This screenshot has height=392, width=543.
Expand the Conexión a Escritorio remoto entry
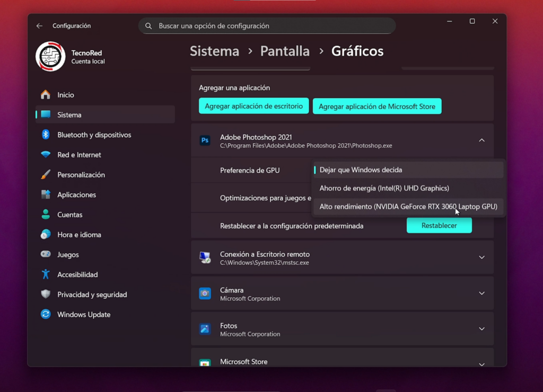[481, 257]
